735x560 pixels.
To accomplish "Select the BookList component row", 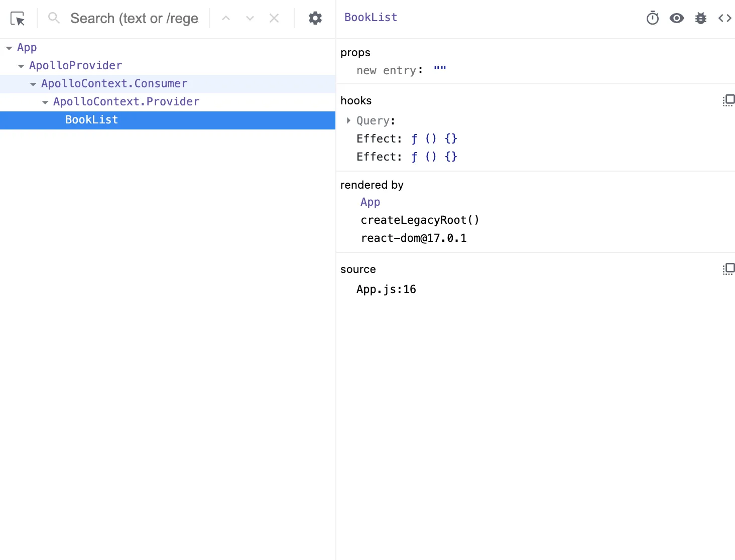I will click(x=91, y=120).
